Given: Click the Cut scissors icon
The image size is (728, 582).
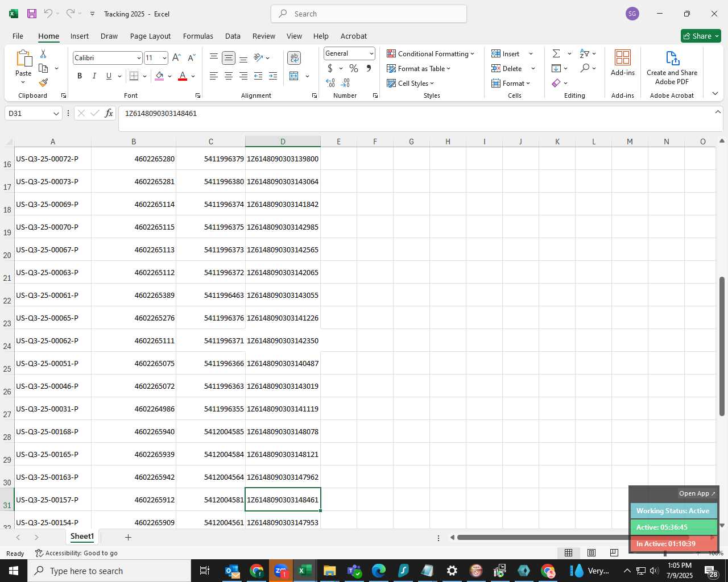Looking at the screenshot, I should tap(43, 54).
